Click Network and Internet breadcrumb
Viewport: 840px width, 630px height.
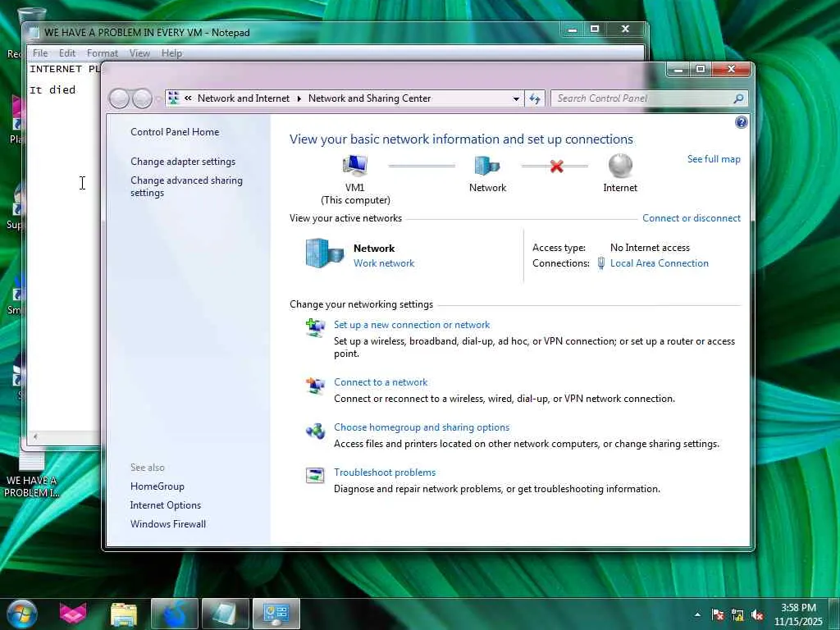pos(243,98)
